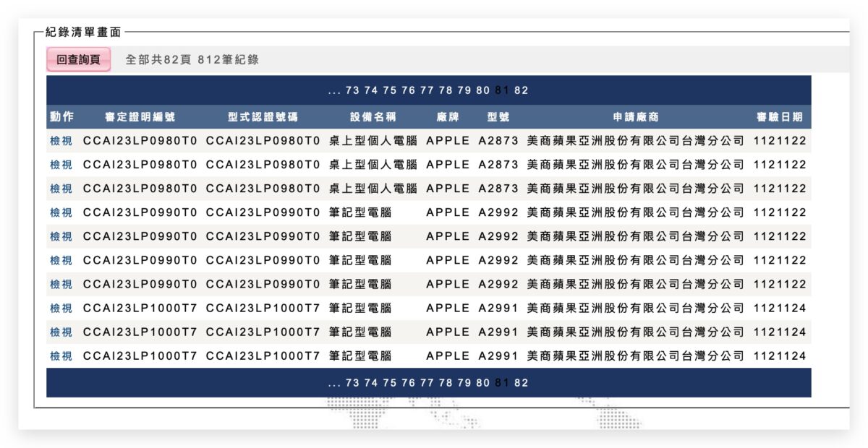The image size is (868, 448).
Task: Click the 審驗日期 column header
Action: click(780, 117)
